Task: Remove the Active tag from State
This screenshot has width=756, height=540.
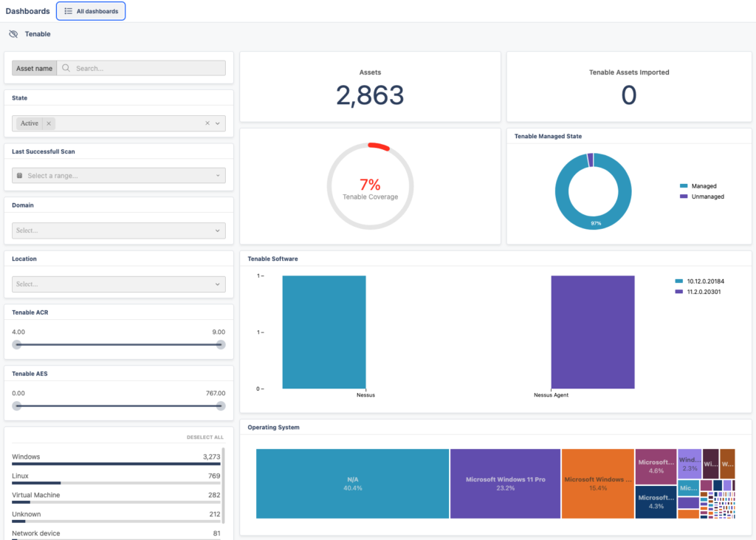Action: tap(49, 123)
